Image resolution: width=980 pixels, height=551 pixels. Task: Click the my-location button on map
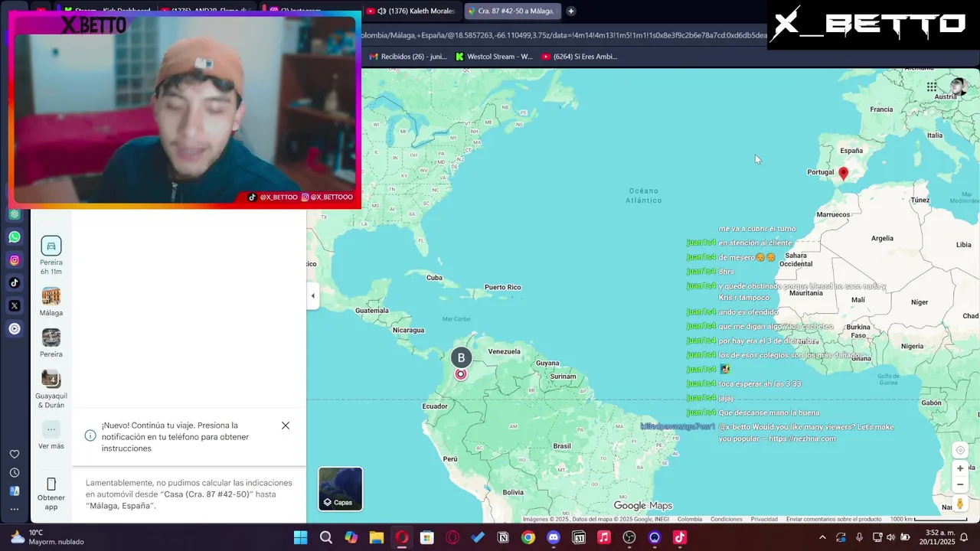960,450
